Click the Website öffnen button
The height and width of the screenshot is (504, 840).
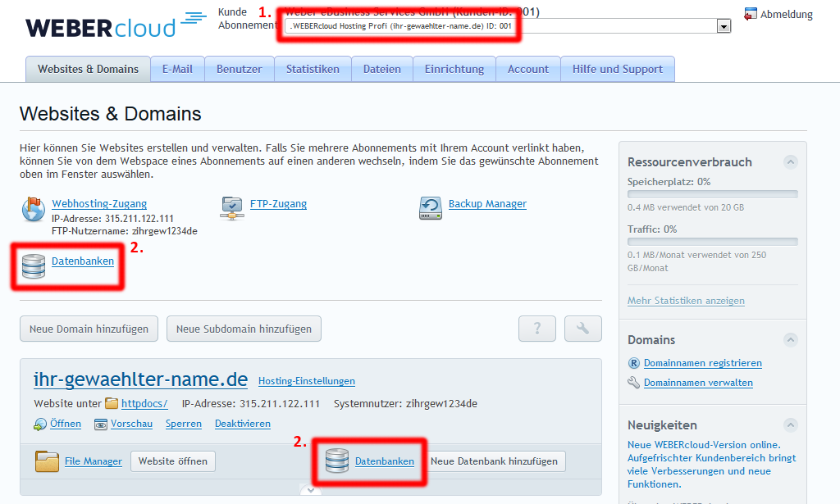tap(173, 461)
